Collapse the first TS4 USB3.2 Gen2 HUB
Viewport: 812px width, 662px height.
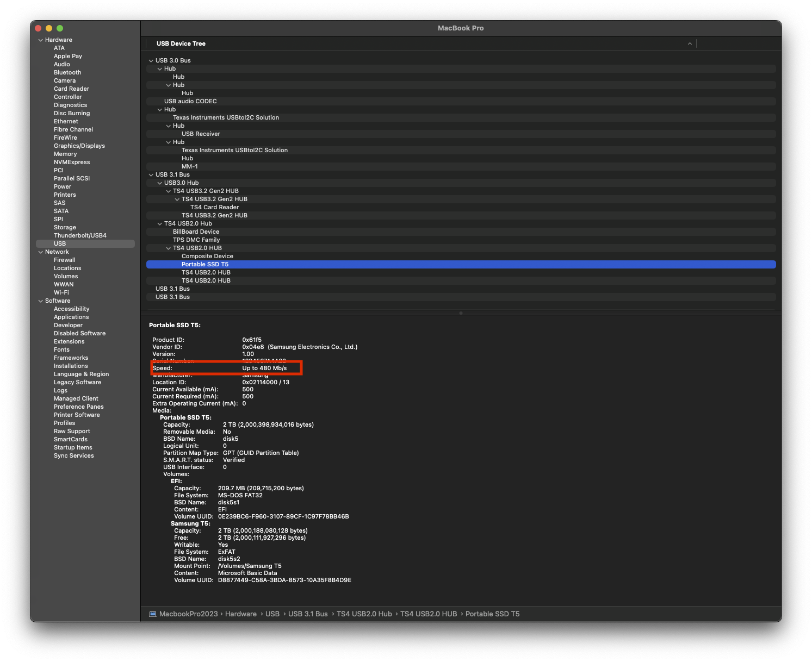[x=168, y=191]
